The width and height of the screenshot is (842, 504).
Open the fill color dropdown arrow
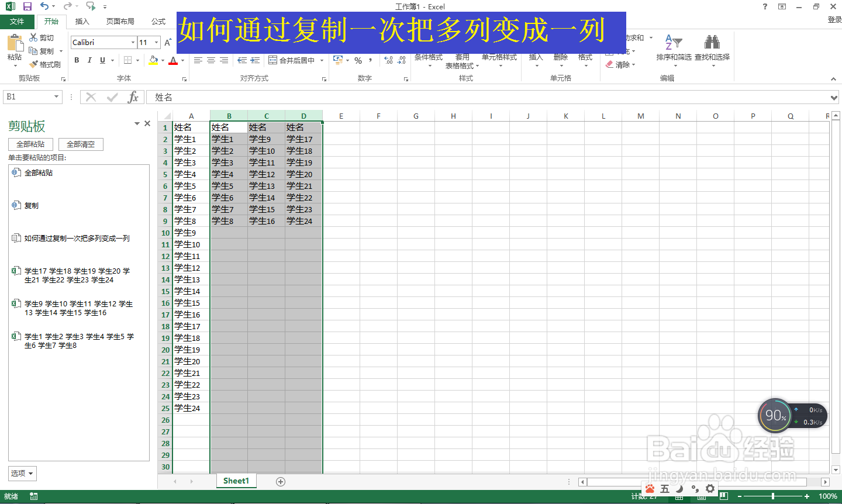(x=163, y=60)
